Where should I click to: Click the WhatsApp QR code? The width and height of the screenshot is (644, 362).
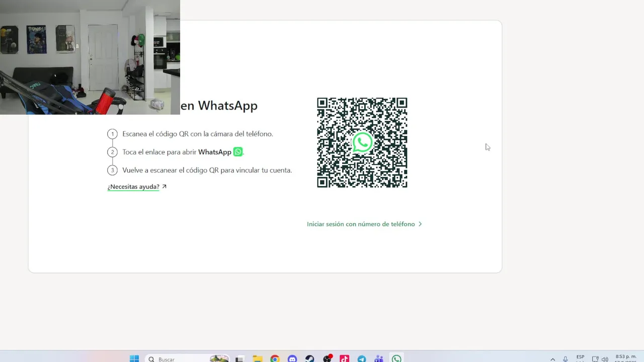[362, 143]
